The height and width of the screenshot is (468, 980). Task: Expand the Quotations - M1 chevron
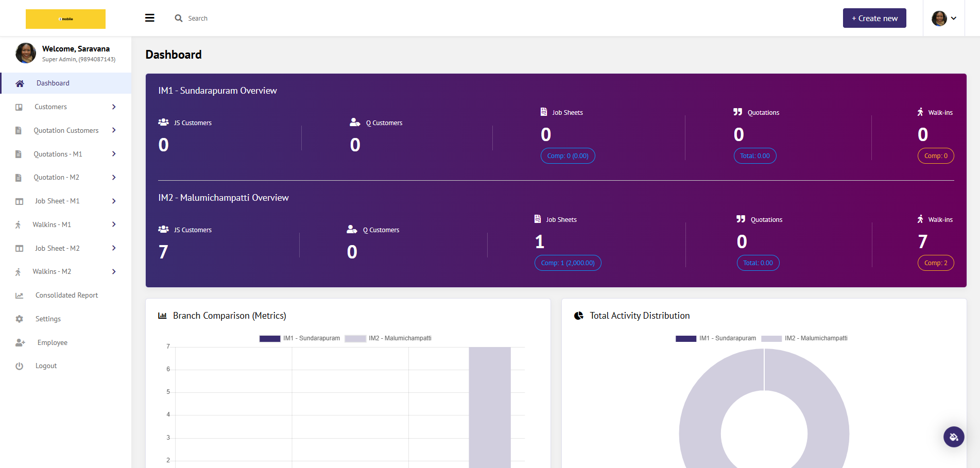pyautogui.click(x=114, y=154)
